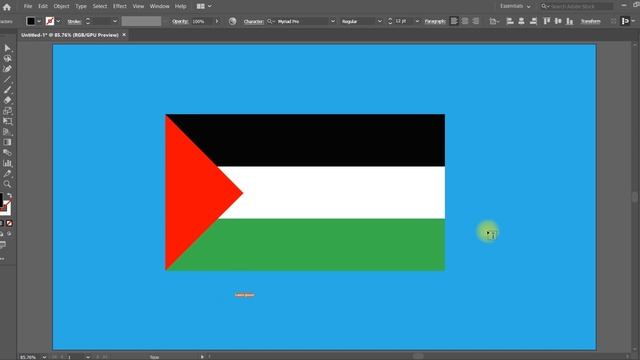Open Edit Toolbar three dots
This screenshot has width=640, height=360.
[x=2, y=259]
